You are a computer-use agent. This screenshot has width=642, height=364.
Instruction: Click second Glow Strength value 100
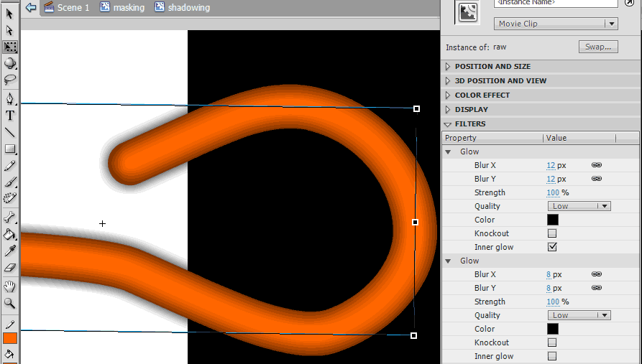click(553, 302)
